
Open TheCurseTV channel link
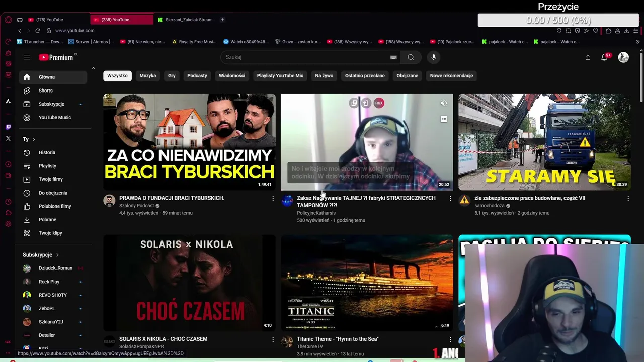310,347
